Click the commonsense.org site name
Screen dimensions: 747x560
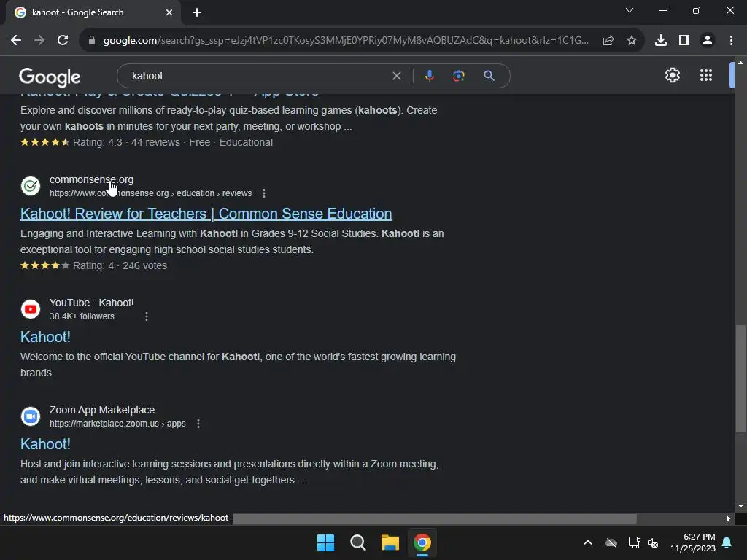pos(91,179)
